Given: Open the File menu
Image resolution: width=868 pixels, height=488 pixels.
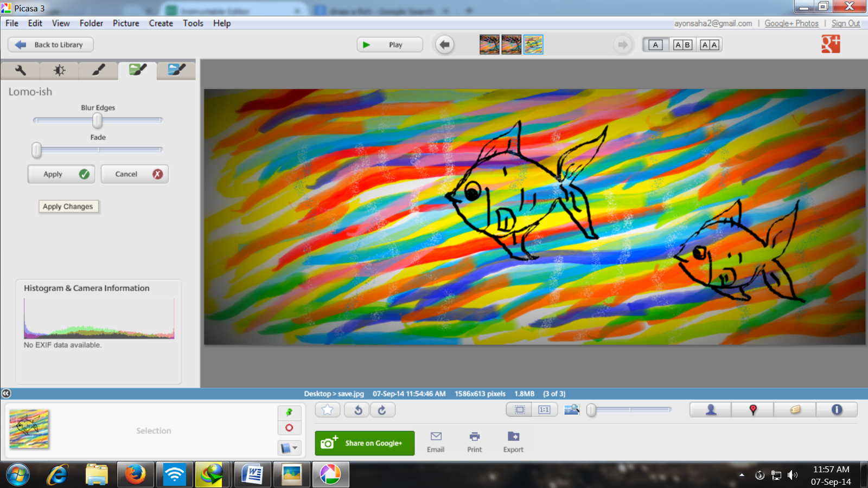Looking at the screenshot, I should coord(12,23).
